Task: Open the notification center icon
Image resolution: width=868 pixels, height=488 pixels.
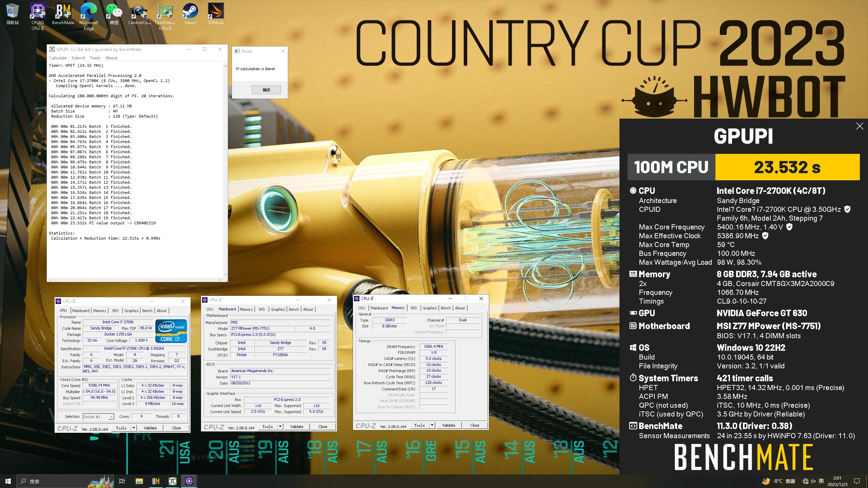Action: 857,481
